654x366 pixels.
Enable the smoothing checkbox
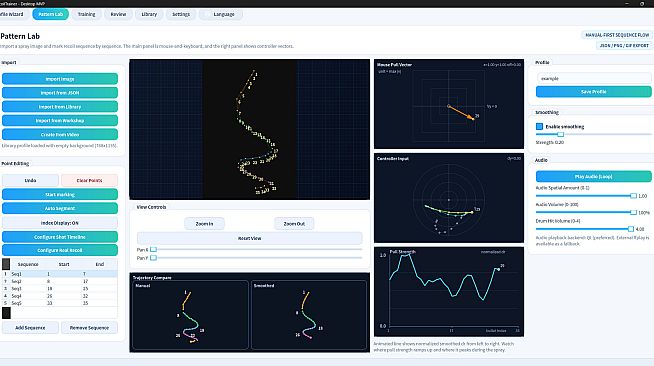point(539,126)
